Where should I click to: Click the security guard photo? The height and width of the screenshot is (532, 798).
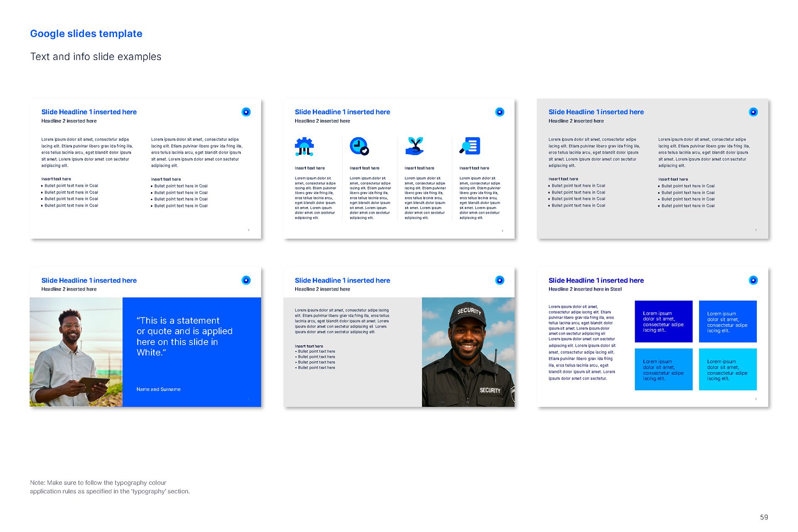point(468,352)
